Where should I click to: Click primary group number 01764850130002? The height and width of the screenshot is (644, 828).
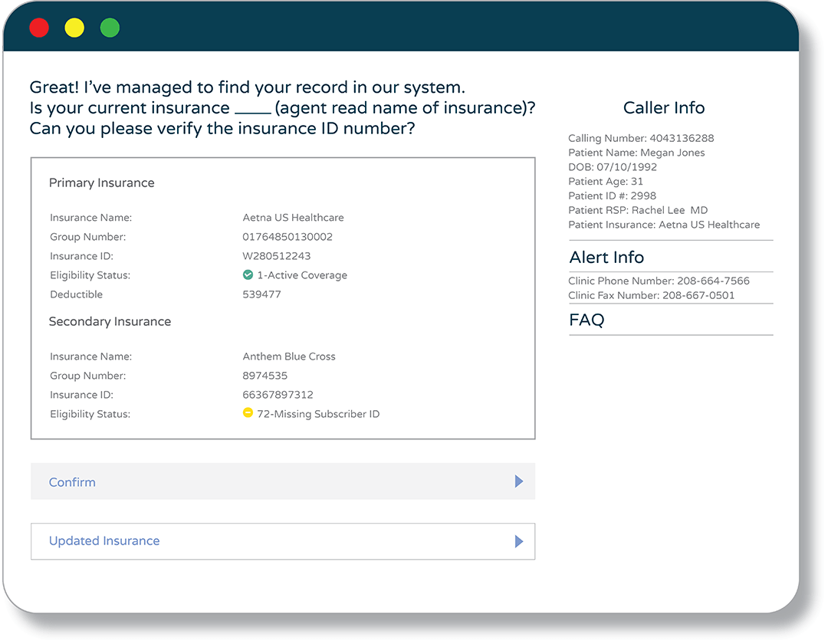pyautogui.click(x=287, y=237)
